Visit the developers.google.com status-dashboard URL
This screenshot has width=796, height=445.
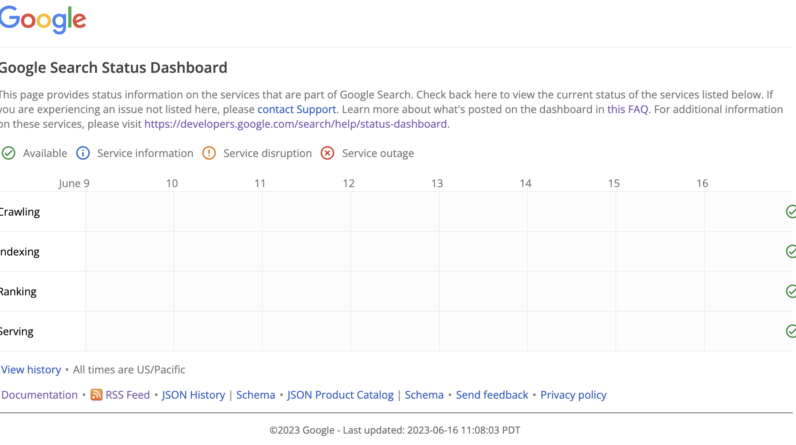pyautogui.click(x=296, y=124)
